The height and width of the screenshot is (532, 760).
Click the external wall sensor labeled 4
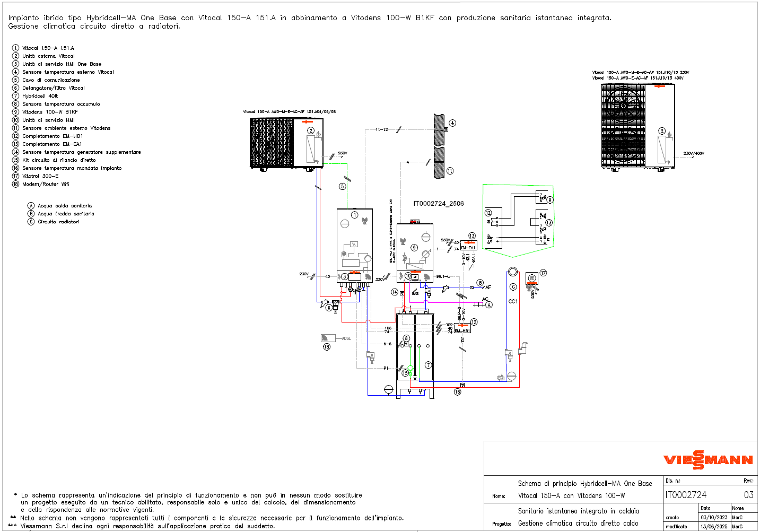[x=447, y=129]
